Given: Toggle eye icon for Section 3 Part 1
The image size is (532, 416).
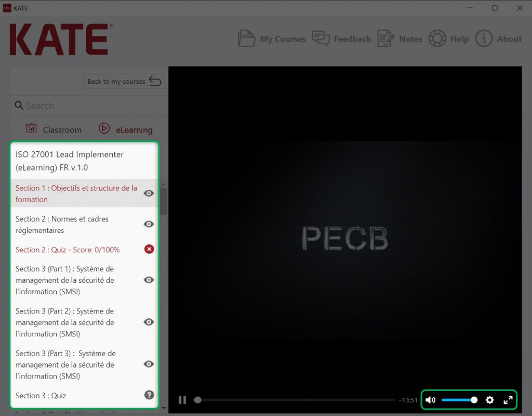Looking at the screenshot, I should [x=149, y=280].
